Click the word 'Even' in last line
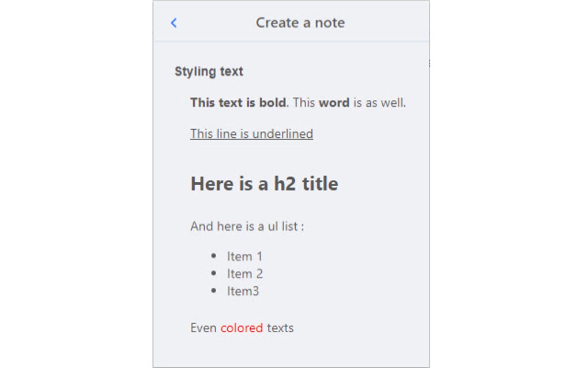 203,328
